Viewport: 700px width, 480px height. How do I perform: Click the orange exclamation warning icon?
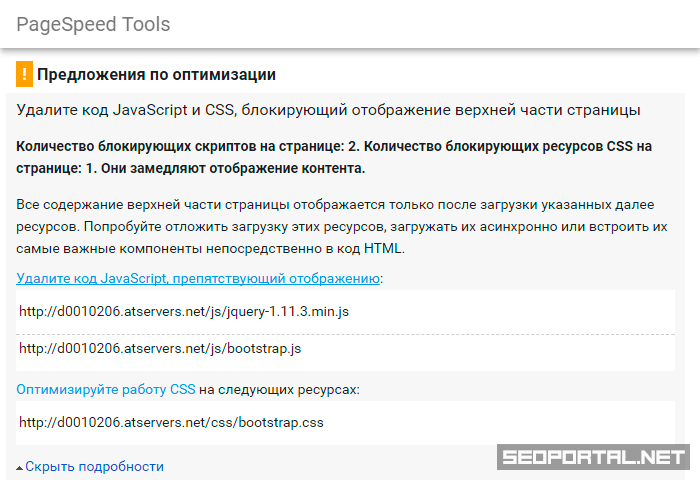25,74
